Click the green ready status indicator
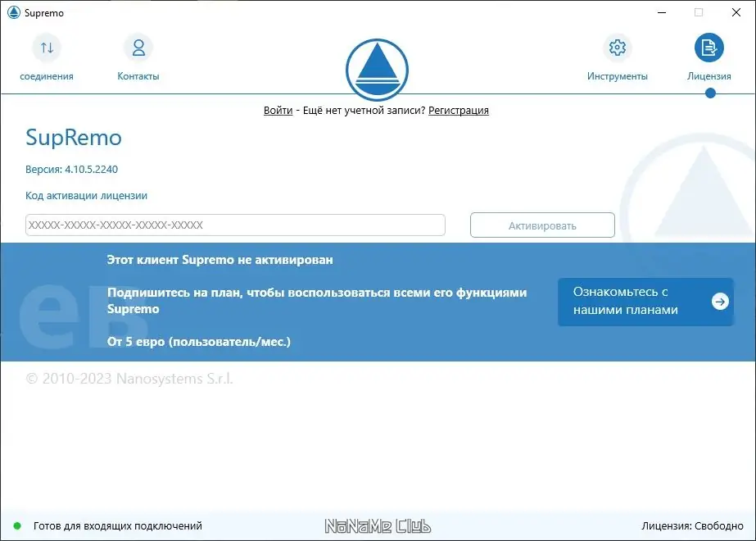This screenshot has width=756, height=541. click(17, 526)
